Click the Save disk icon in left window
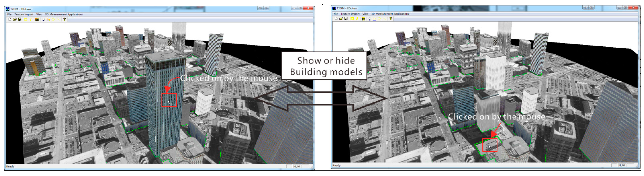 tap(20, 19)
